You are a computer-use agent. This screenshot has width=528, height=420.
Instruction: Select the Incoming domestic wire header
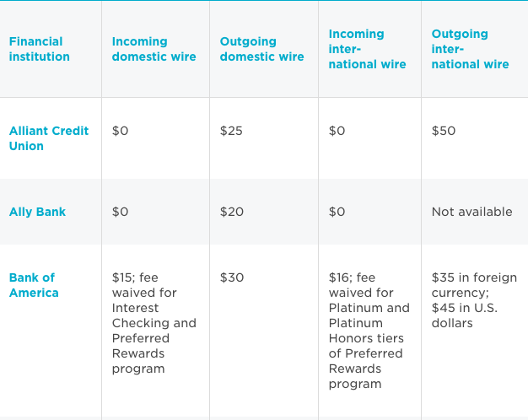(x=154, y=49)
